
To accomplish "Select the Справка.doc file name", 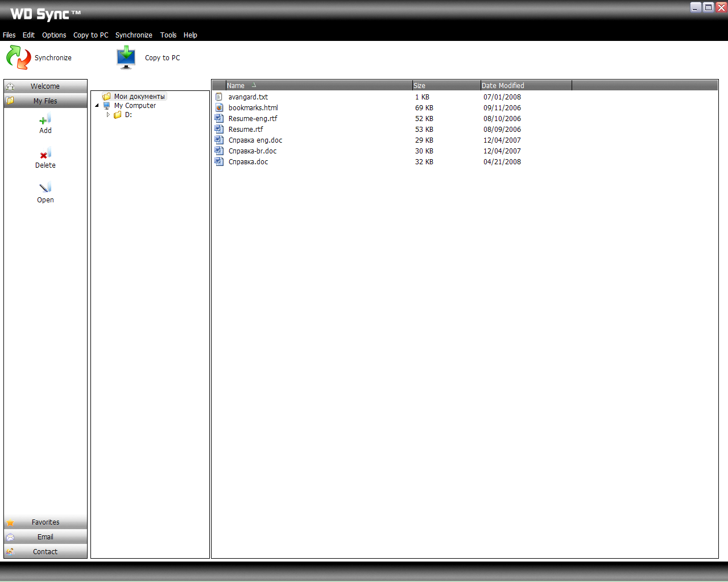I will 248,162.
